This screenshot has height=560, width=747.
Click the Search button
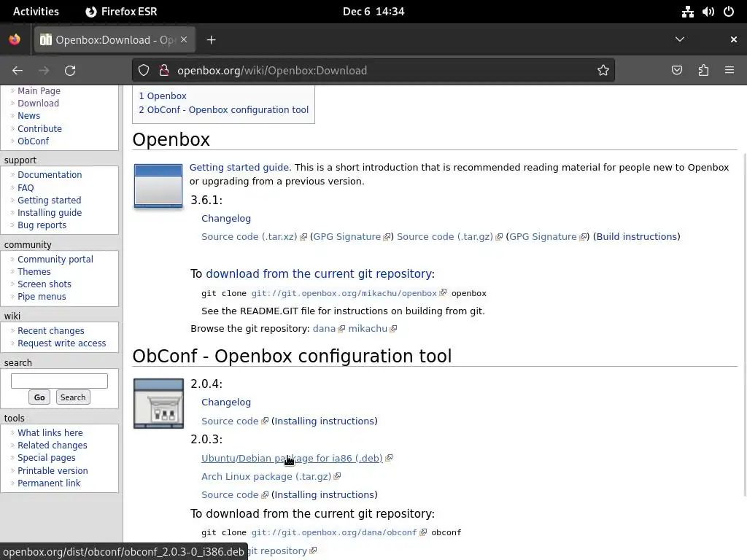73,397
